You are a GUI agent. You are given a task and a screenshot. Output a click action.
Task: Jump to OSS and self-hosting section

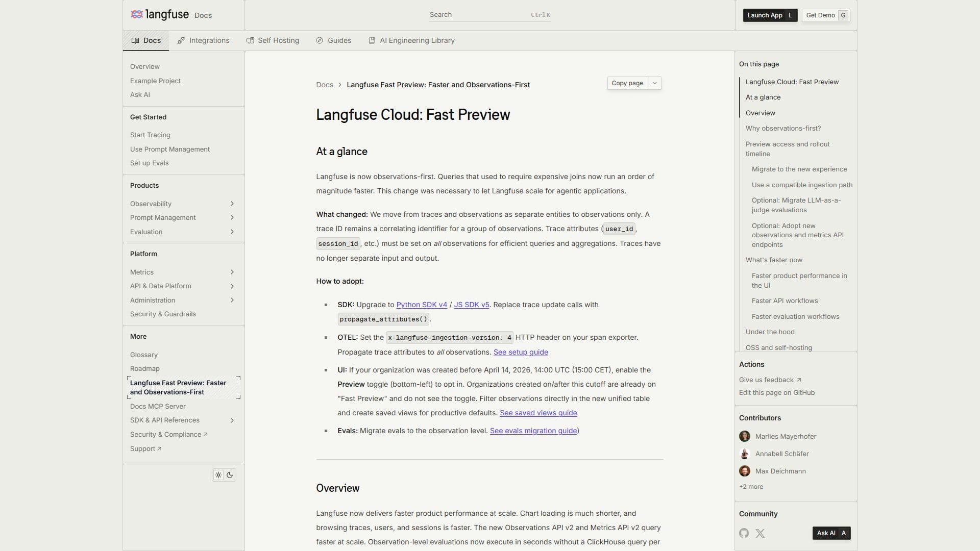tap(778, 348)
